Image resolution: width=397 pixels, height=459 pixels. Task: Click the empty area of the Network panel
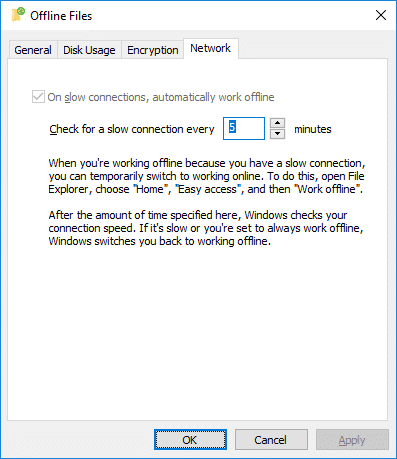tap(197, 333)
